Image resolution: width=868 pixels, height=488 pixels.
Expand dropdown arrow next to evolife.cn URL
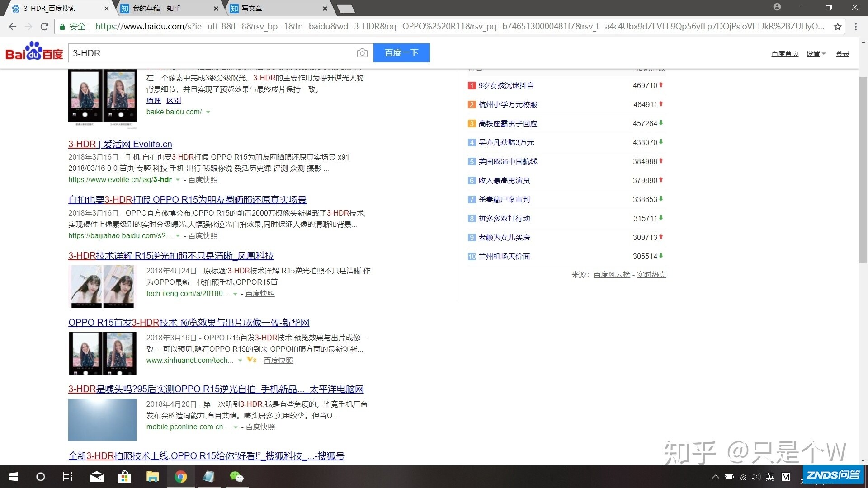(x=178, y=180)
